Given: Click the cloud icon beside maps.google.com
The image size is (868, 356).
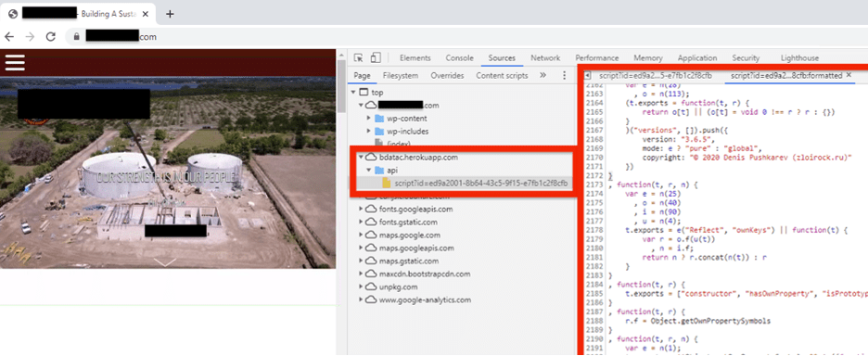Looking at the screenshot, I should point(372,235).
